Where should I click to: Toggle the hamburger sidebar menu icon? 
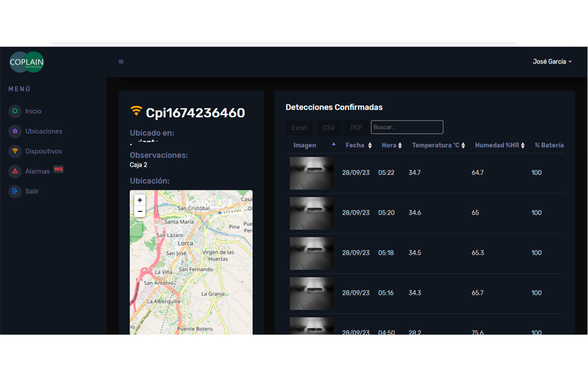pos(121,61)
